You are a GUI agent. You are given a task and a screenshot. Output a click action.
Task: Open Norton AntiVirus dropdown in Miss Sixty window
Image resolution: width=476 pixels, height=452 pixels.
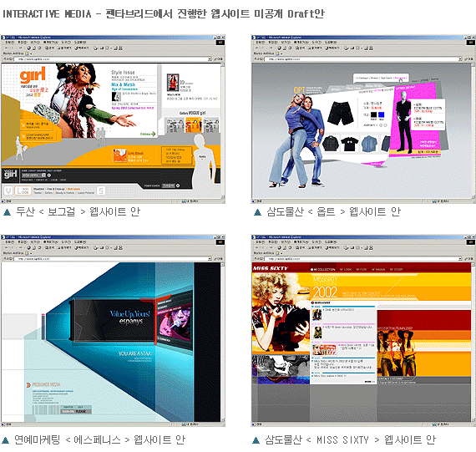[x=281, y=253]
